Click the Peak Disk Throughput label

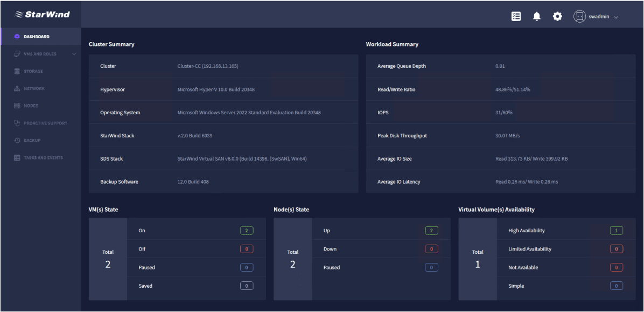(402, 135)
